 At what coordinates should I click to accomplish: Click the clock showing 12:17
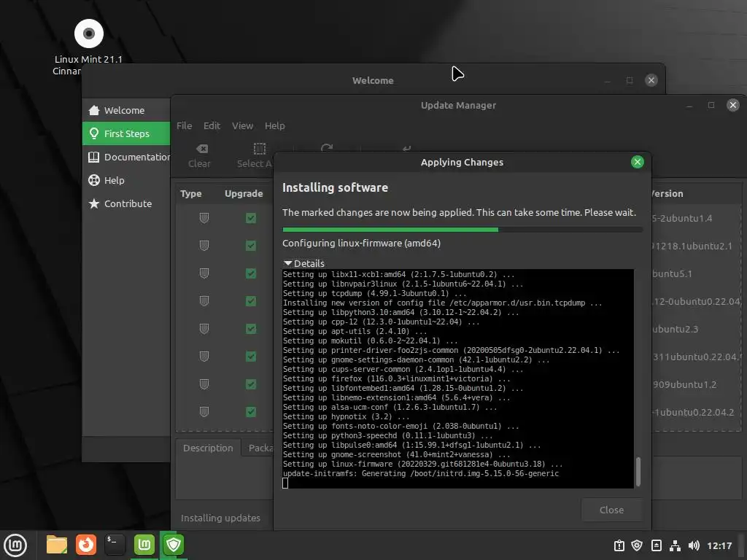(x=719, y=545)
